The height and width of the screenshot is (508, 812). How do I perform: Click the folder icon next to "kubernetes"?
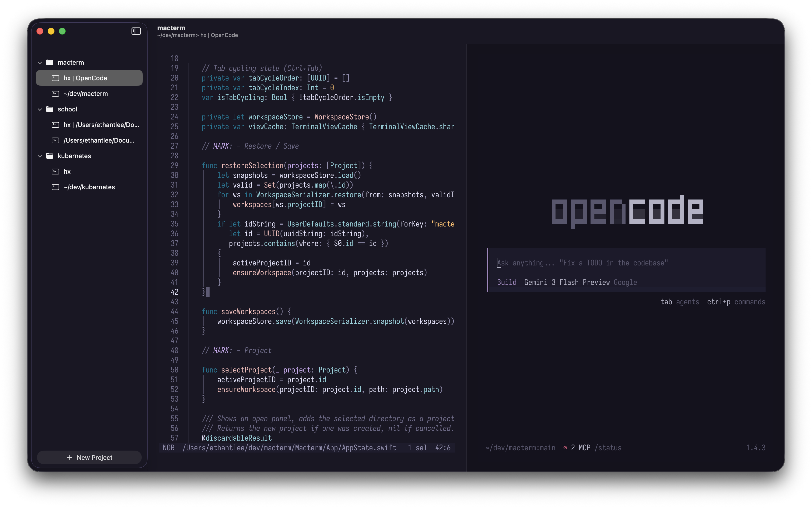[49, 156]
